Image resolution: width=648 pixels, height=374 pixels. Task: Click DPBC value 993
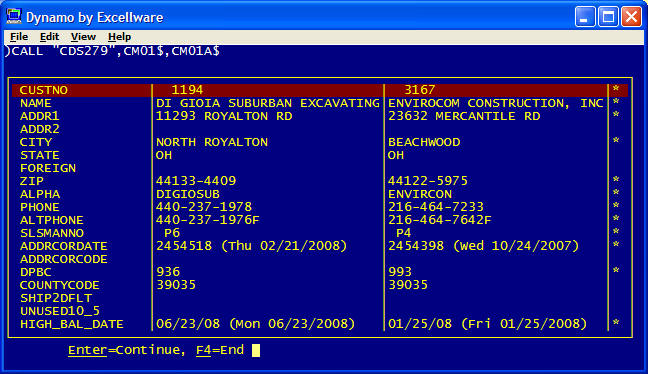[400, 272]
